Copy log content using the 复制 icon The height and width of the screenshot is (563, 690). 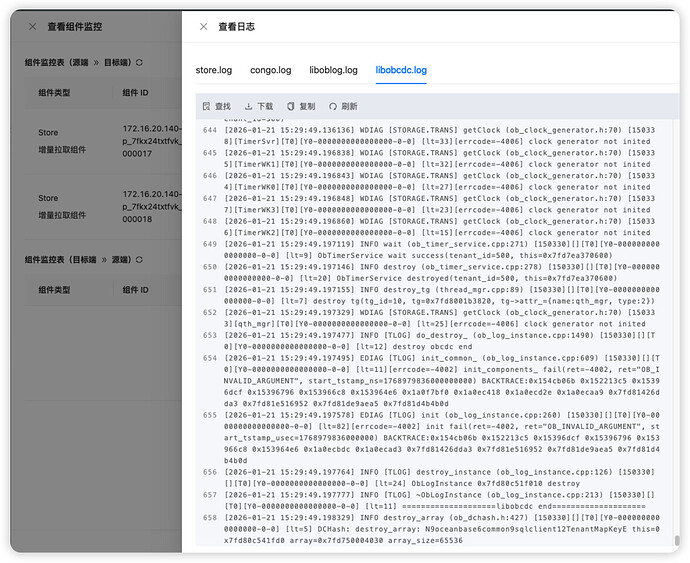291,106
